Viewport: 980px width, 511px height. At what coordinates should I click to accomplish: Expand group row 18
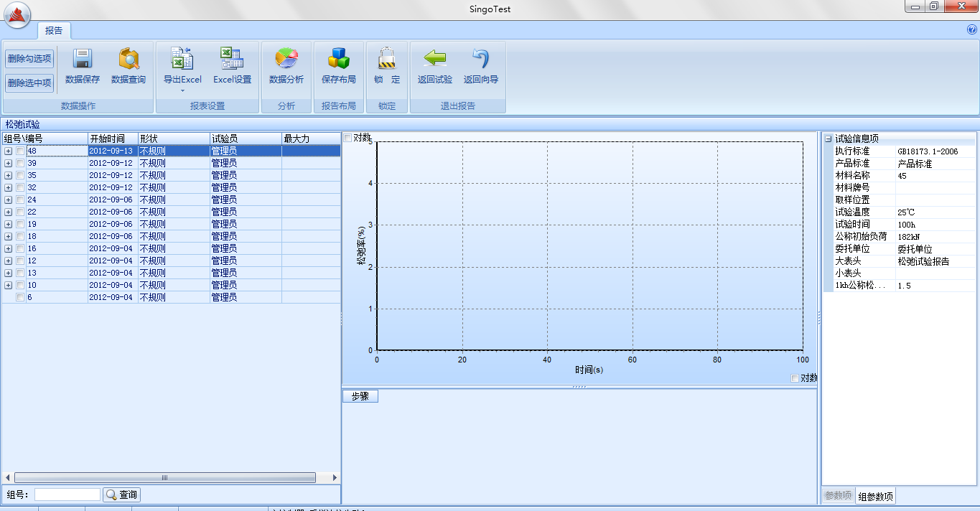9,236
